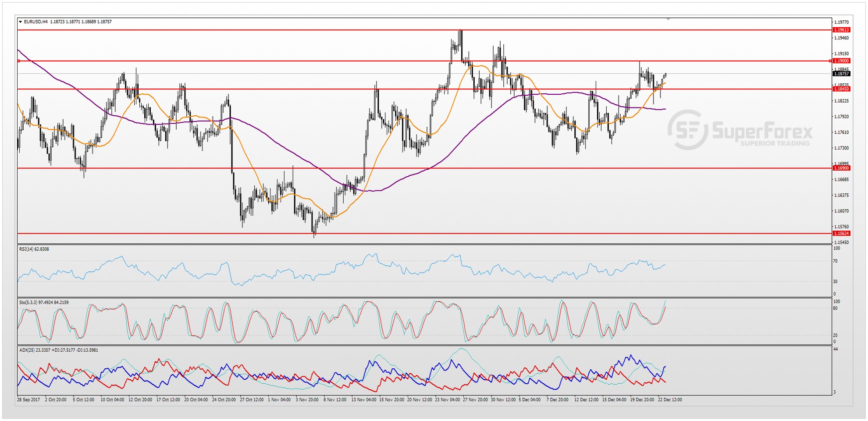Click the 1.18225 price axis value

pos(842,101)
